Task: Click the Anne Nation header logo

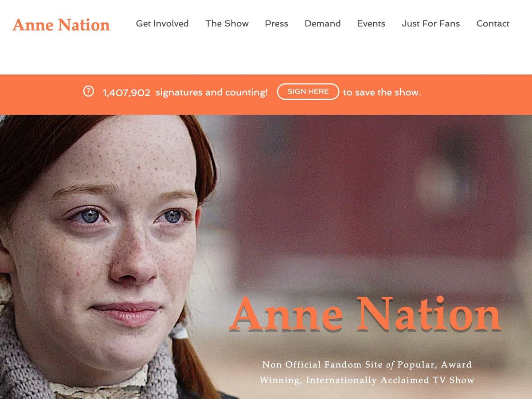Action: (x=61, y=25)
